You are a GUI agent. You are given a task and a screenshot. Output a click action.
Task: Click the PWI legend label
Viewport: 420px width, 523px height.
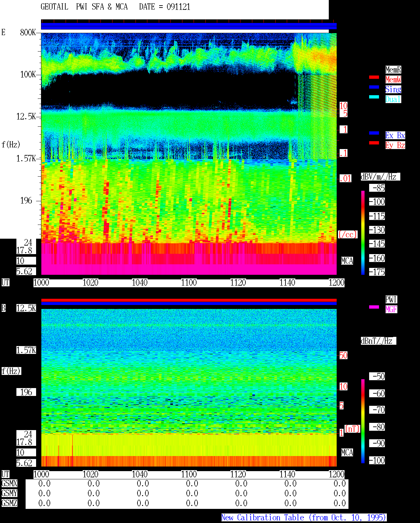391,299
